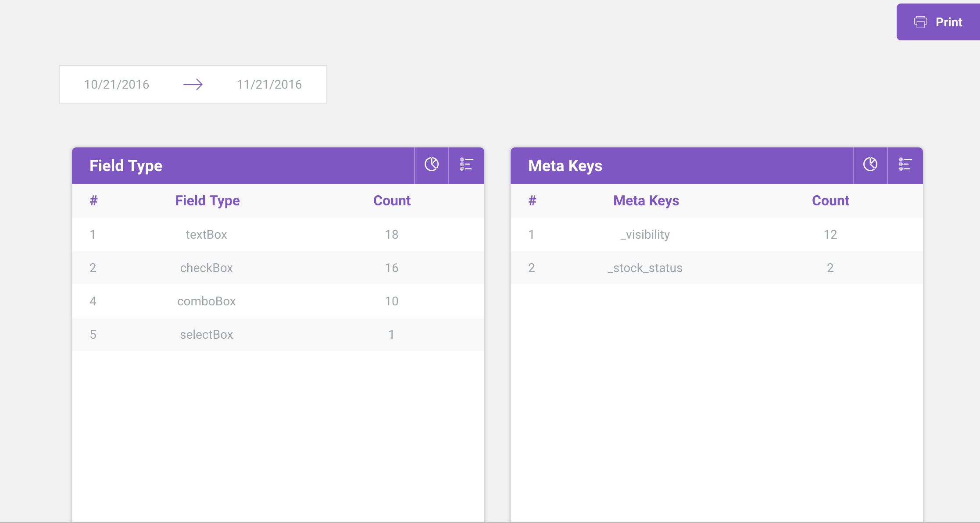This screenshot has width=980, height=523.
Task: Click the # header in Field Type table
Action: click(93, 201)
